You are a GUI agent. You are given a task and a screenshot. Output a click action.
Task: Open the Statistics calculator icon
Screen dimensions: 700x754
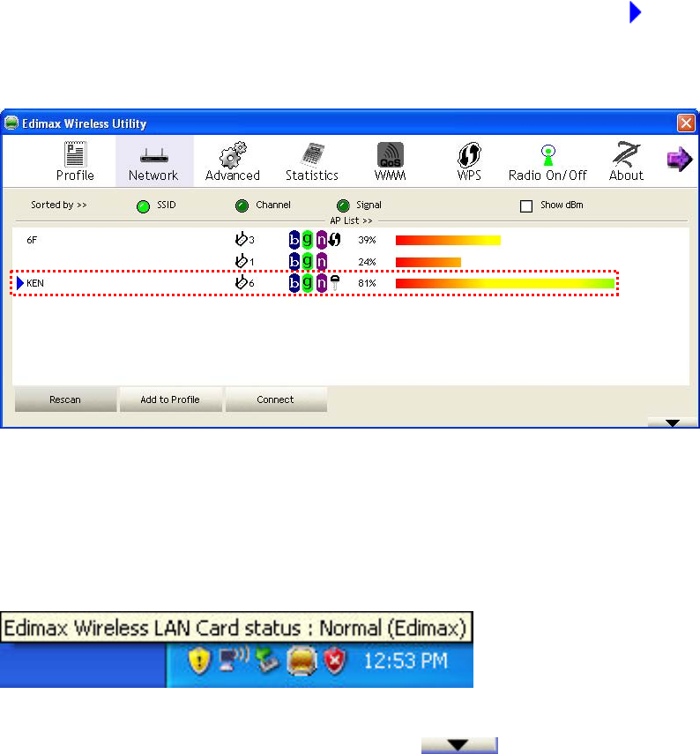312,155
